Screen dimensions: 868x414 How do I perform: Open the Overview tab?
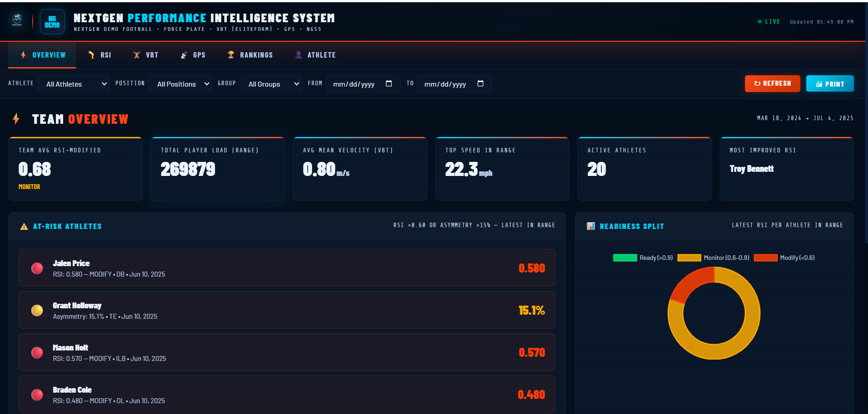point(42,55)
